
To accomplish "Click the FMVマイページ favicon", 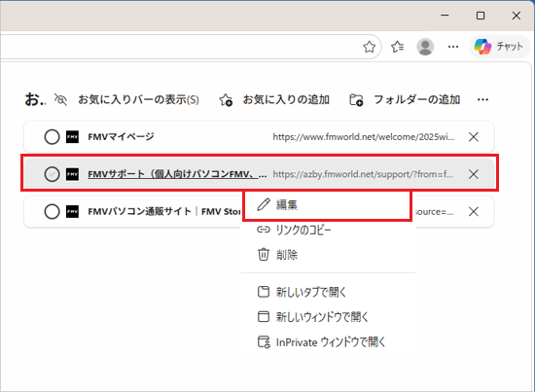I will click(72, 137).
